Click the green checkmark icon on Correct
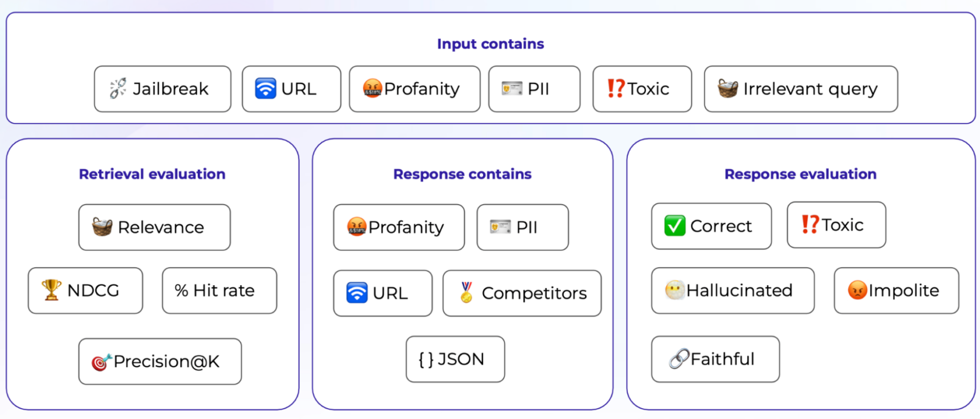This screenshot has width=980, height=419. point(675,225)
